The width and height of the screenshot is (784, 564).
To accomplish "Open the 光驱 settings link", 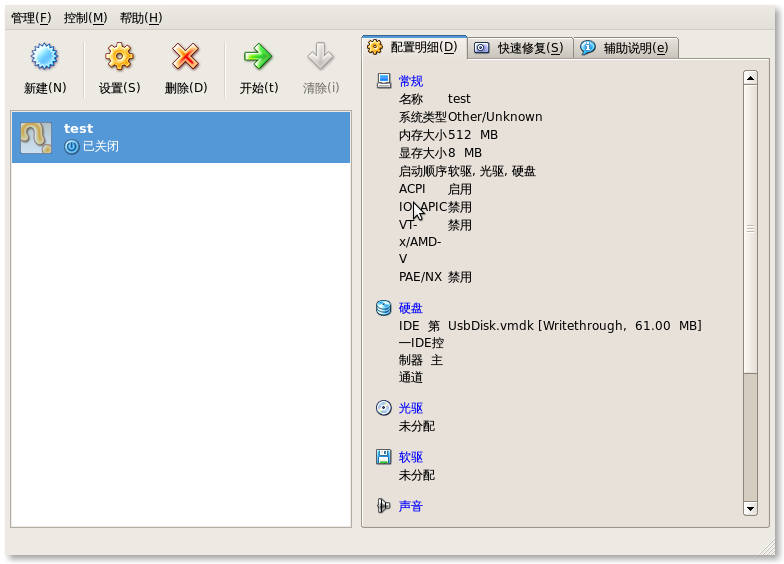I will 411,408.
